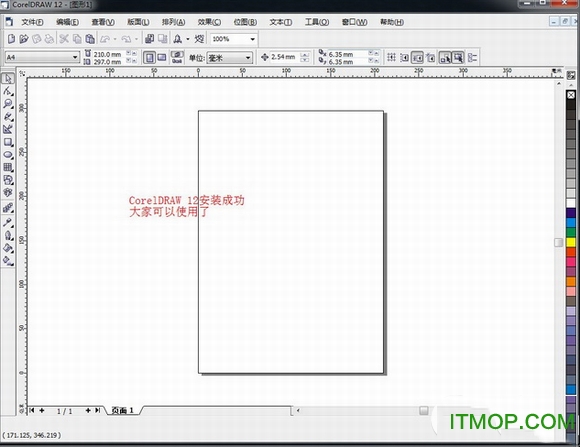
Task: Select the Smart Drawing tool
Action: point(8,129)
